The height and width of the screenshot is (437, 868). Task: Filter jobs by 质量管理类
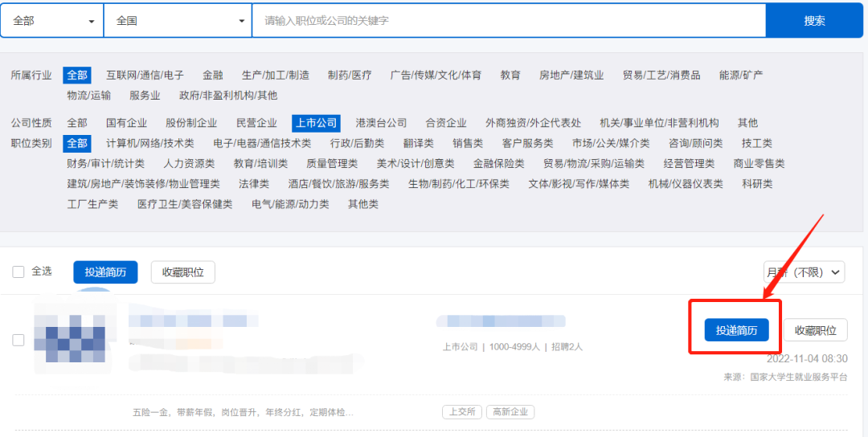pyautogui.click(x=332, y=164)
